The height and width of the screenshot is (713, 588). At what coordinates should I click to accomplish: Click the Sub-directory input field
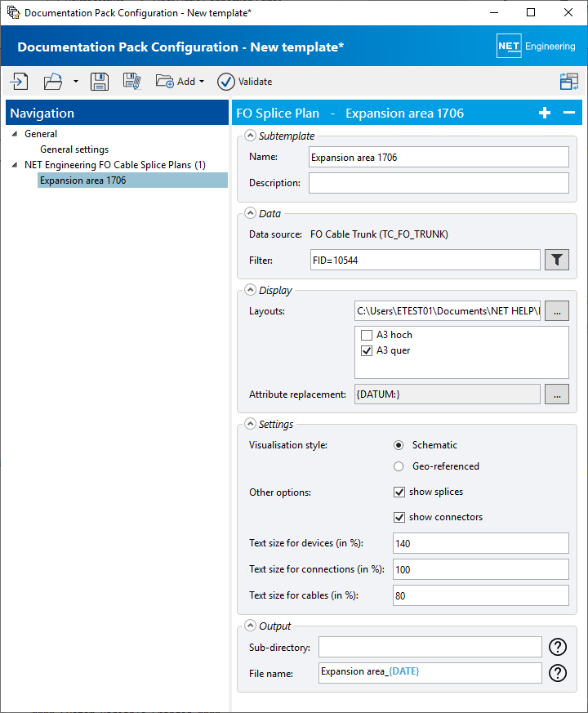430,647
